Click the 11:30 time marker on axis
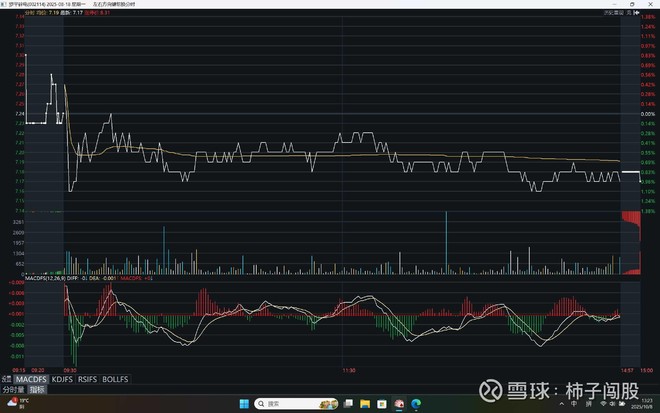The height and width of the screenshot is (413, 660). 349,370
